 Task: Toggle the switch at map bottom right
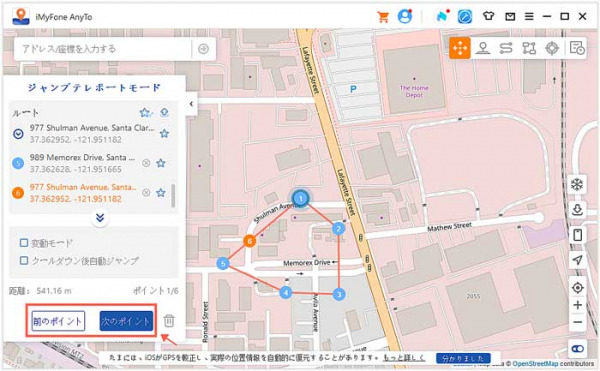pos(577,348)
